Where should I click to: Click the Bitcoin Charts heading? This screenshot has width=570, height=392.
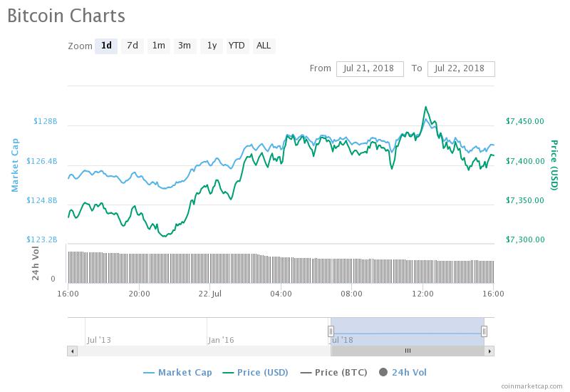click(x=66, y=16)
